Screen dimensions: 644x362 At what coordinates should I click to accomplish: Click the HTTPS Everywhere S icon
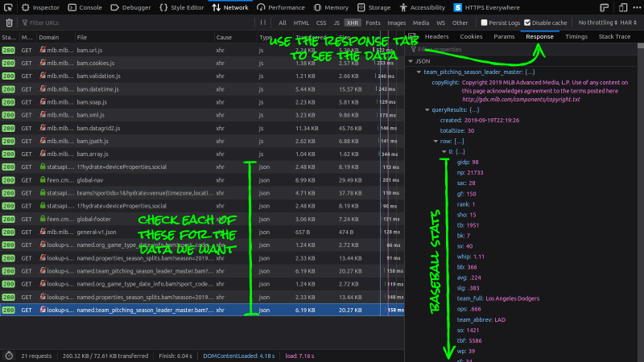click(x=457, y=7)
